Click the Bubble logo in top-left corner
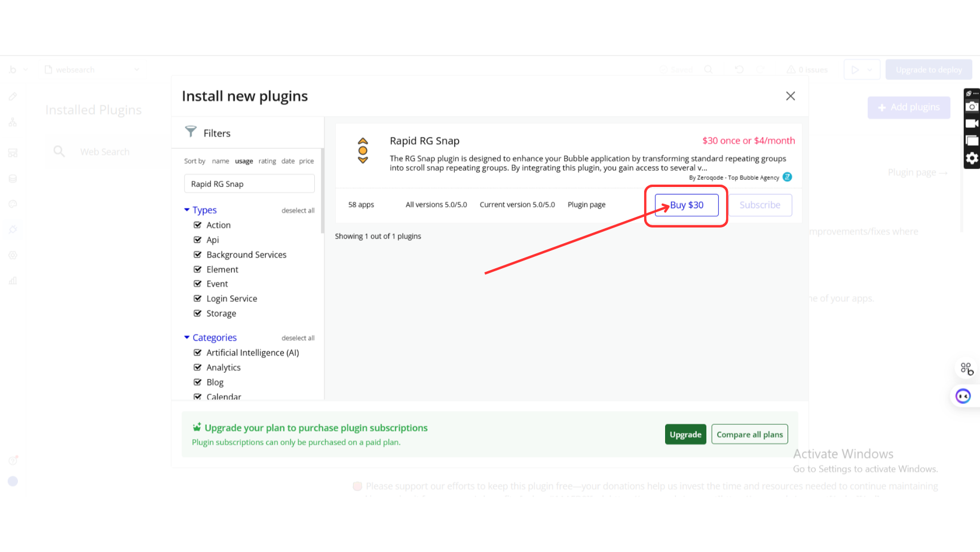Screen dimensions: 980x552 (13, 70)
